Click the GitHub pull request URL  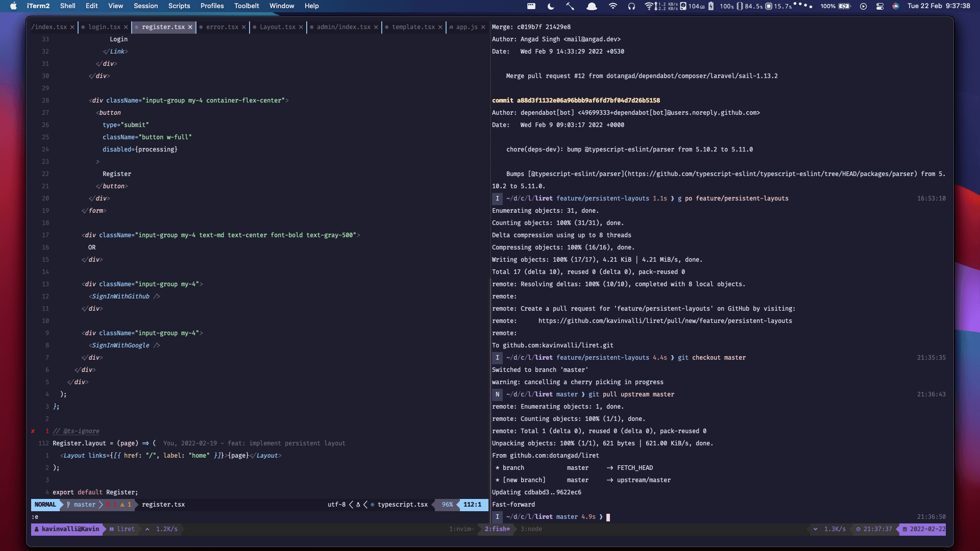click(x=665, y=321)
